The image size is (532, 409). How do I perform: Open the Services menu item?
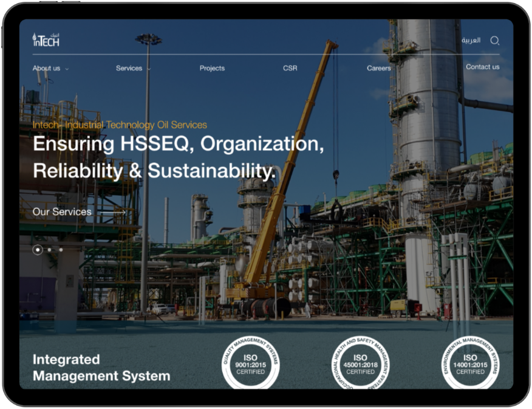tap(129, 69)
